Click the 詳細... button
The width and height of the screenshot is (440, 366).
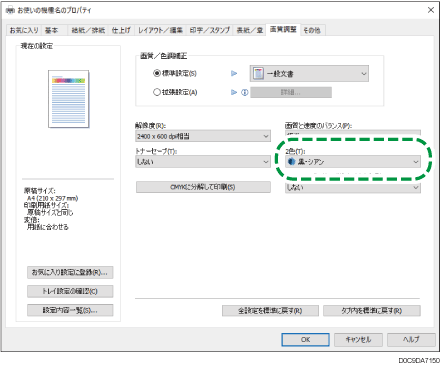pos(291,92)
